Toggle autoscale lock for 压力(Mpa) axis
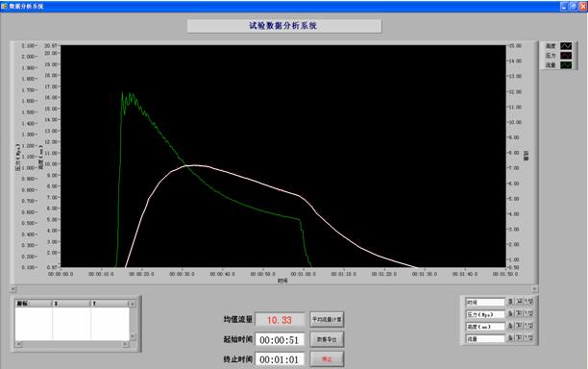This screenshot has height=369, width=588. pos(510,314)
